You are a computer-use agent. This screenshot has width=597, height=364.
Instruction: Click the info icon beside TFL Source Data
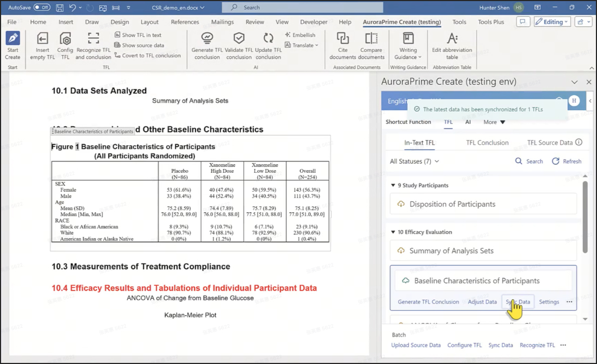pos(579,142)
